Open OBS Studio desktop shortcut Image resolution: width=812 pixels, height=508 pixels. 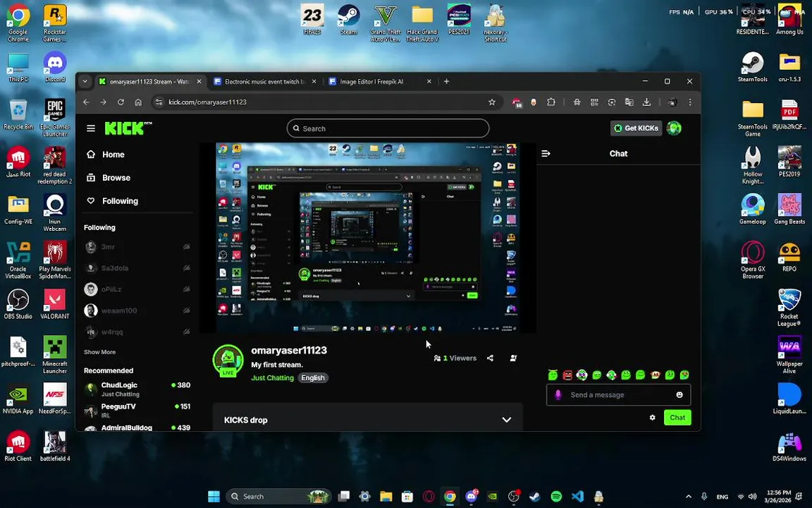(18, 304)
